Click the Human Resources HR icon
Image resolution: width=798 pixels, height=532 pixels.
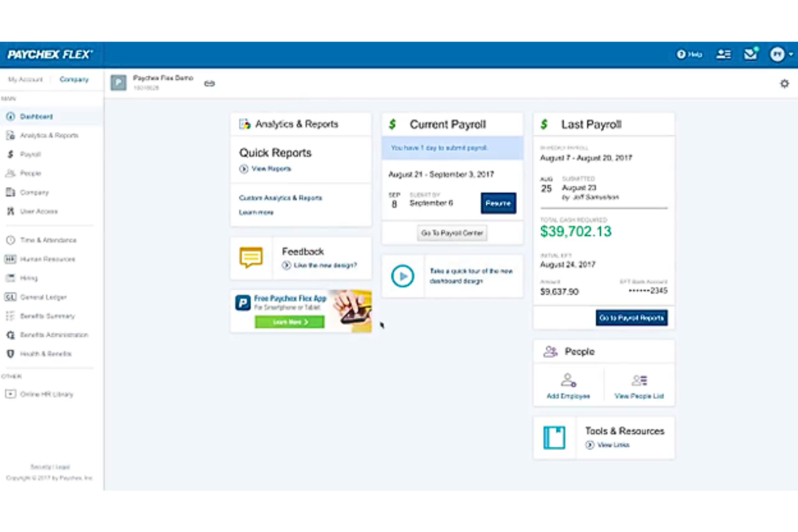pyautogui.click(x=10, y=259)
